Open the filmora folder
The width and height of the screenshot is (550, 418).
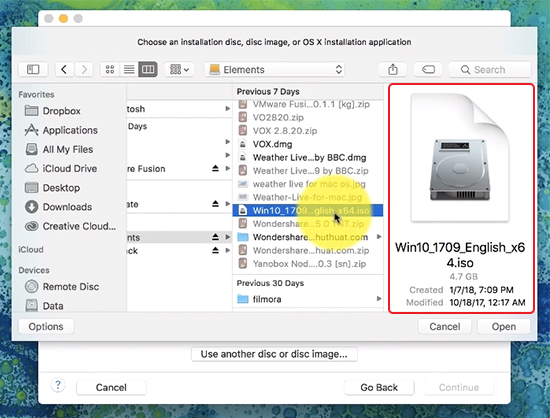pyautogui.click(x=308, y=299)
